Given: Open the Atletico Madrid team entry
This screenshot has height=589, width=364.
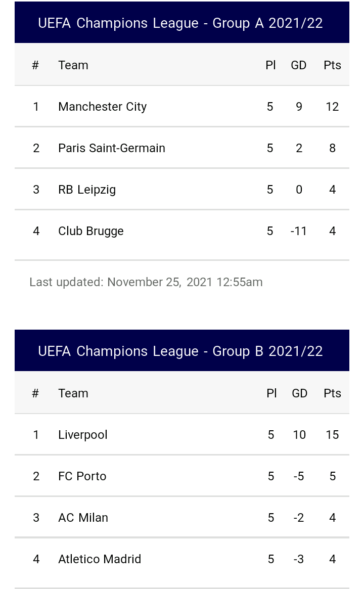Looking at the screenshot, I should pos(100,559).
